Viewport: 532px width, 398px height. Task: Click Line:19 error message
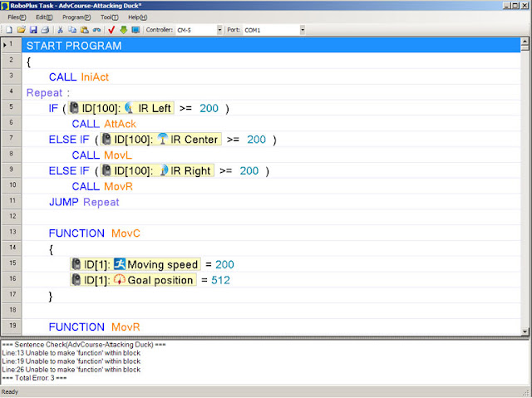pos(71,361)
